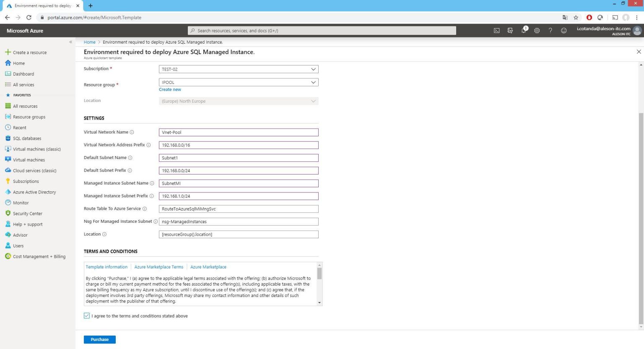Image resolution: width=644 pixels, height=349 pixels.
Task: Open the Azure portal settings gear
Action: 537,30
